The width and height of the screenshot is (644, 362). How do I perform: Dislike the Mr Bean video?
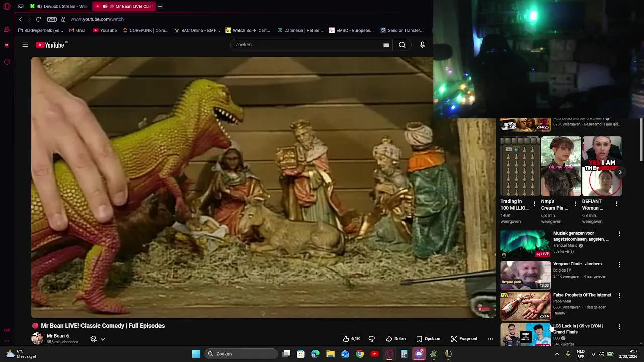372,339
